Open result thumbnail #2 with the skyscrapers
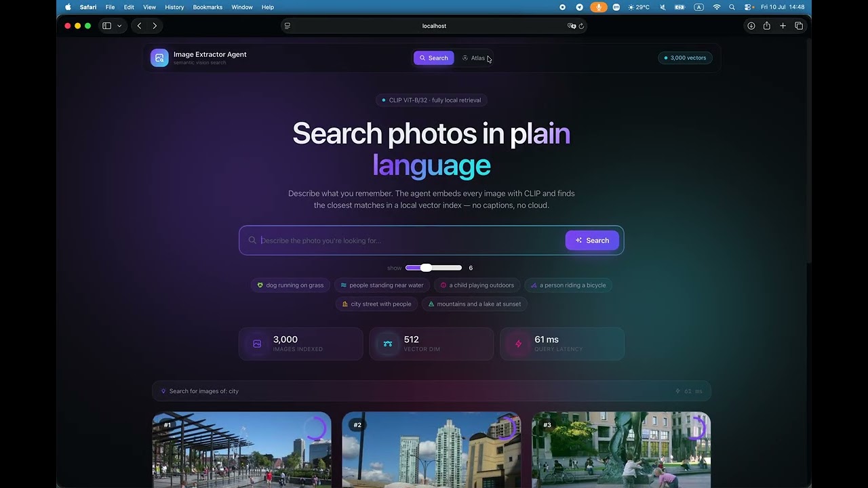The image size is (868, 488). [432, 449]
